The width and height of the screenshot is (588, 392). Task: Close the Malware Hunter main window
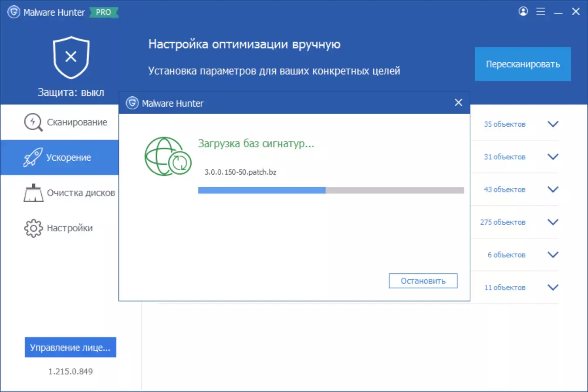(576, 12)
